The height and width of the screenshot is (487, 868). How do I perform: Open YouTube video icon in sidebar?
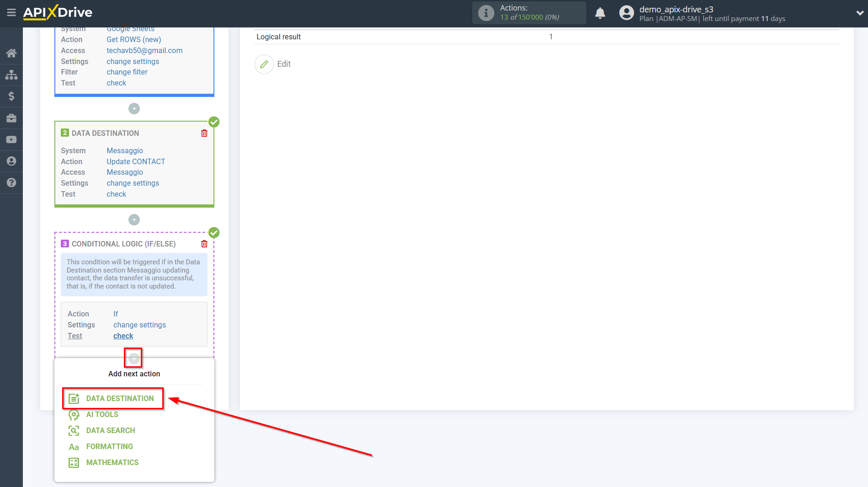11,139
